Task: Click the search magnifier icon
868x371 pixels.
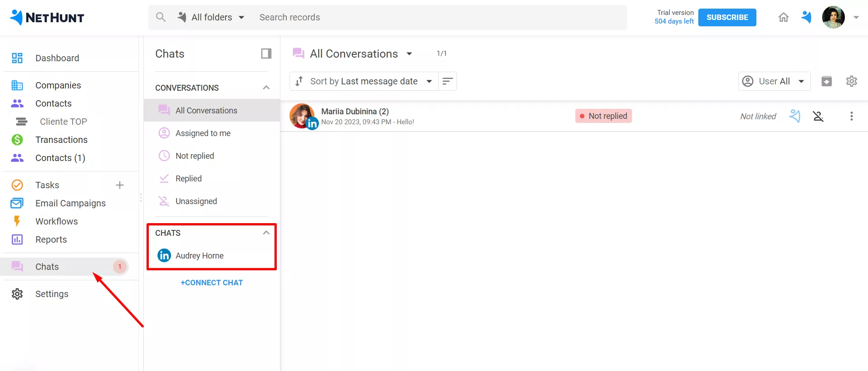Action: [x=161, y=17]
